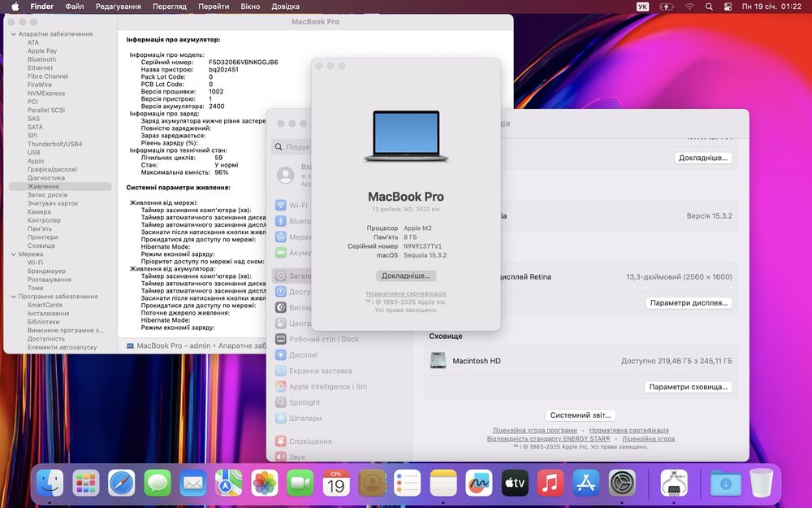Select Інсталювання under software section
The image size is (812, 508).
pyautogui.click(x=48, y=314)
